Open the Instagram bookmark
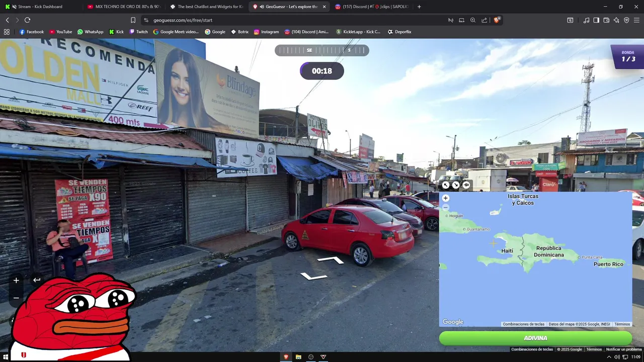The width and height of the screenshot is (644, 362). [266, 32]
